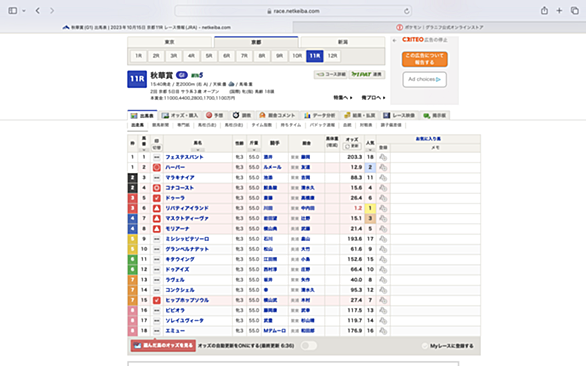Click the お気に入り馬 header link
Screen dimensions: 586x366
[428, 139]
